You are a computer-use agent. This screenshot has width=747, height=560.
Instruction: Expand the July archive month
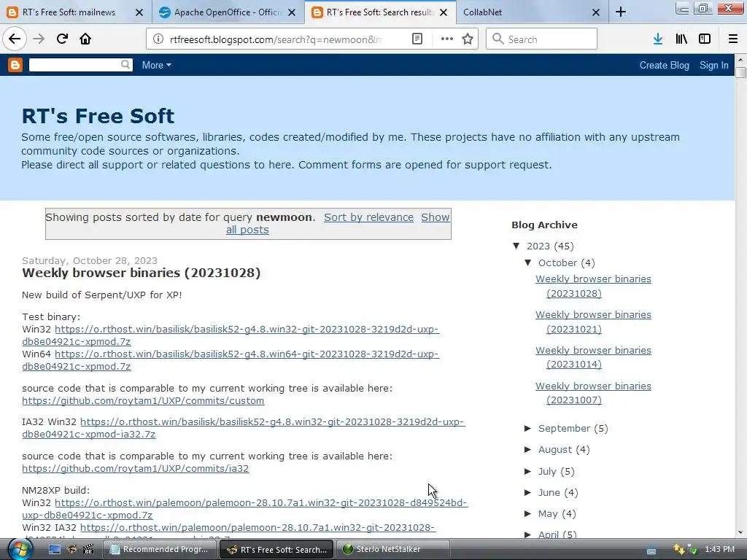[528, 471]
